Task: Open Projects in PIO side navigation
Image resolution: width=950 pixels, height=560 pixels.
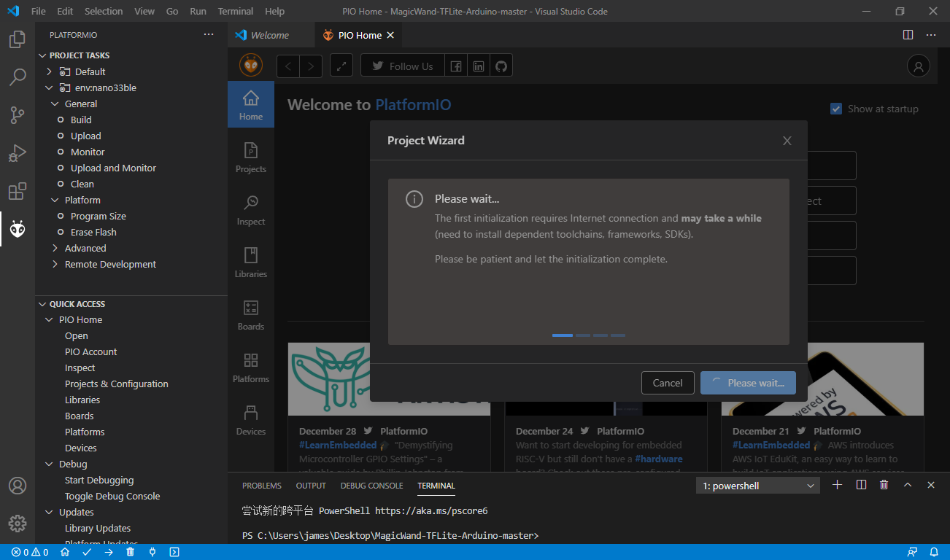Action: click(251, 157)
